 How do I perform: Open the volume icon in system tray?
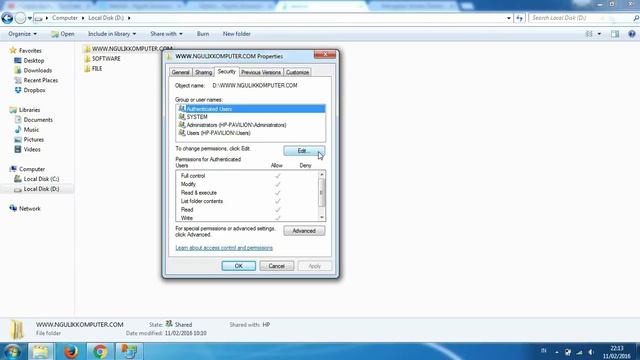591,352
